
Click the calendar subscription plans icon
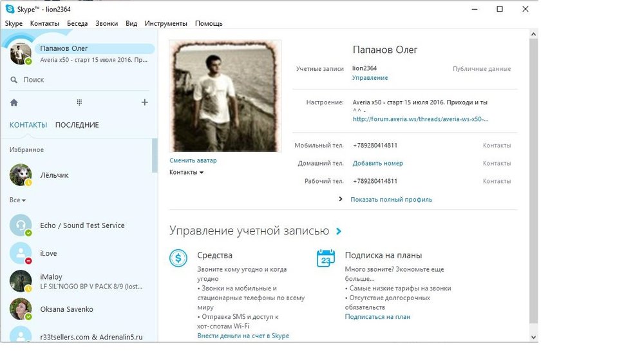coord(326,258)
